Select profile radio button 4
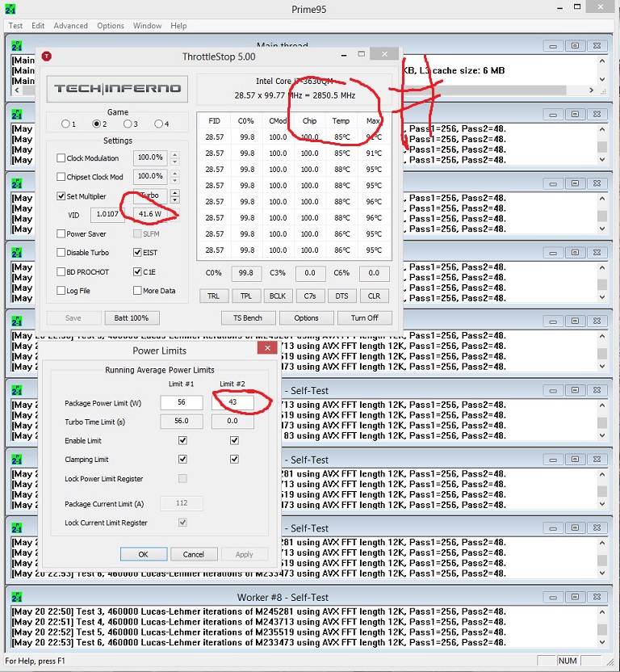This screenshot has width=620, height=672. (x=158, y=124)
